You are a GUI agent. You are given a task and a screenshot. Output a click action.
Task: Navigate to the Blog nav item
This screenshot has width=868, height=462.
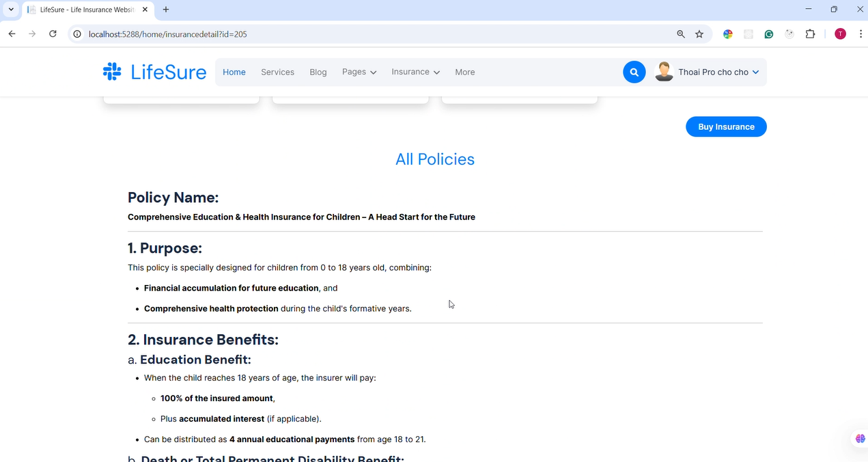point(318,72)
